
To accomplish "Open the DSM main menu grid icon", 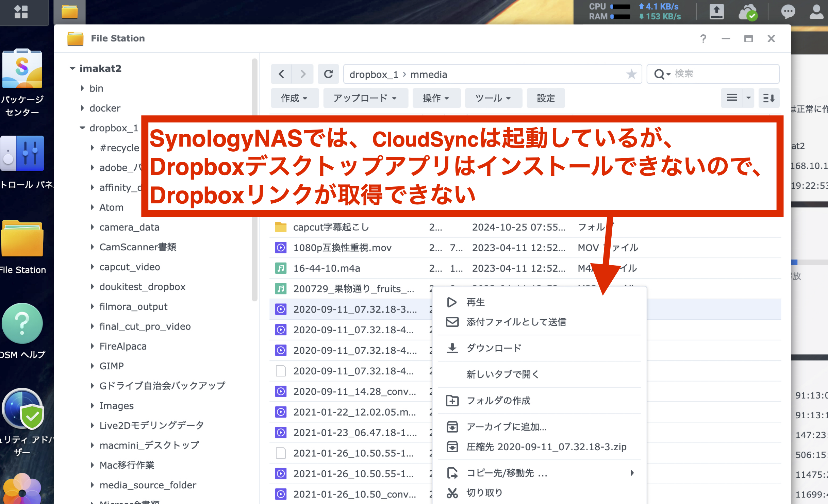I will [21, 12].
